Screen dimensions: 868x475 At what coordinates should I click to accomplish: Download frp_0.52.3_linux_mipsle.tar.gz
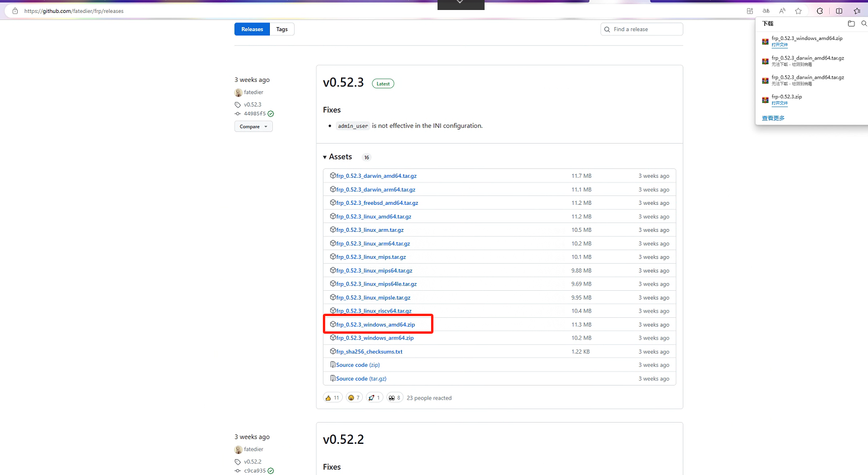coord(373,298)
